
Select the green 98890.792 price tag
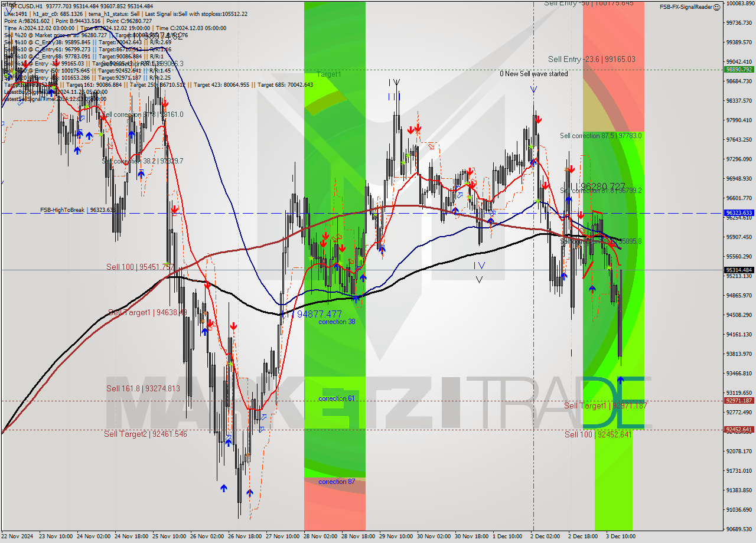[739, 69]
